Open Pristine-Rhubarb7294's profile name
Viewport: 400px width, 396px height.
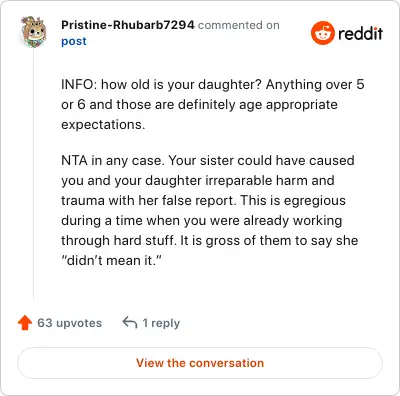tap(128, 25)
